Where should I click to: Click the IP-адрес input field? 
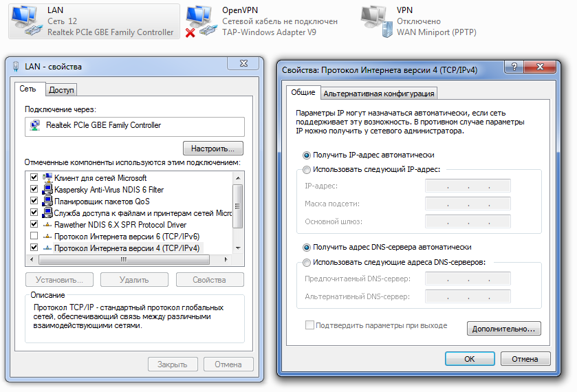pos(468,186)
